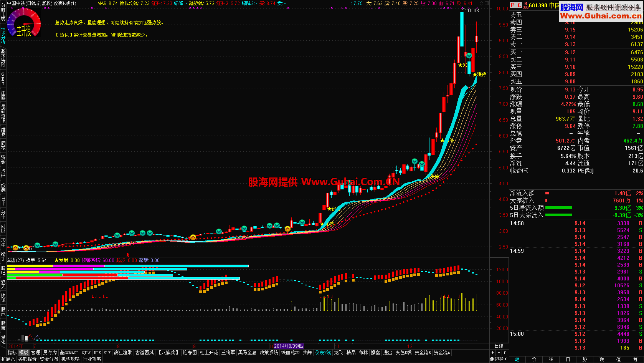Switch to the 漓江渔歌 template
The height and width of the screenshot is (363, 644).
tap(123, 353)
